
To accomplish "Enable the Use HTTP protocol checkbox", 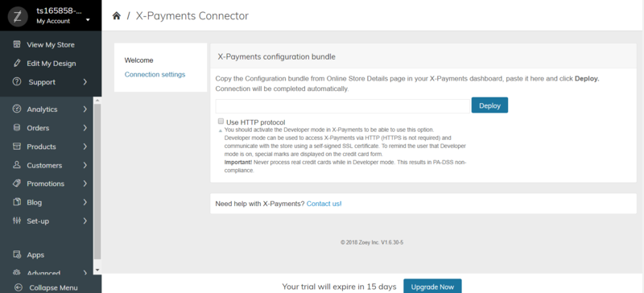I will pyautogui.click(x=221, y=122).
